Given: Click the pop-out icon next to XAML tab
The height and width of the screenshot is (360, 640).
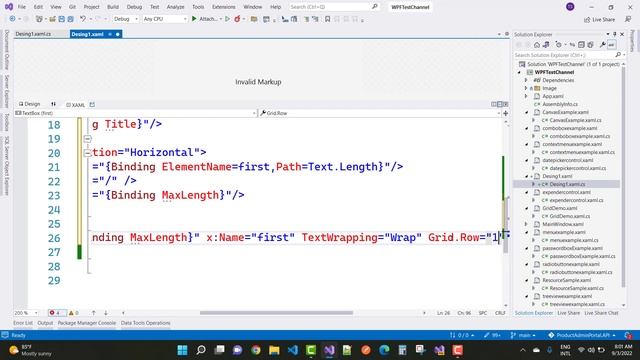Looking at the screenshot, I should tap(92, 104).
